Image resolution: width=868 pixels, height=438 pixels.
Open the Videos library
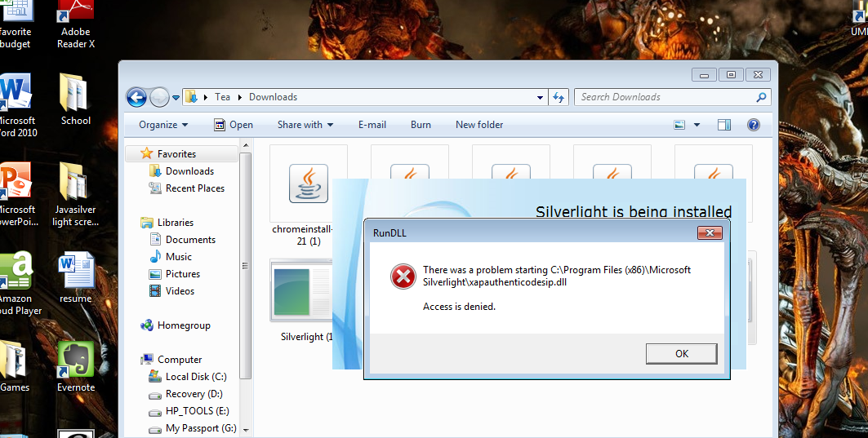point(180,291)
